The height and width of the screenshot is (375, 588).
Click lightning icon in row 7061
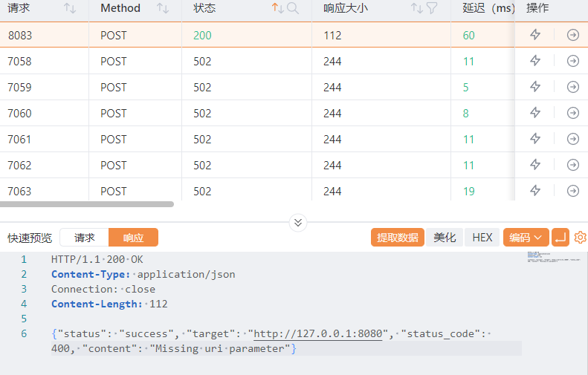(x=535, y=139)
